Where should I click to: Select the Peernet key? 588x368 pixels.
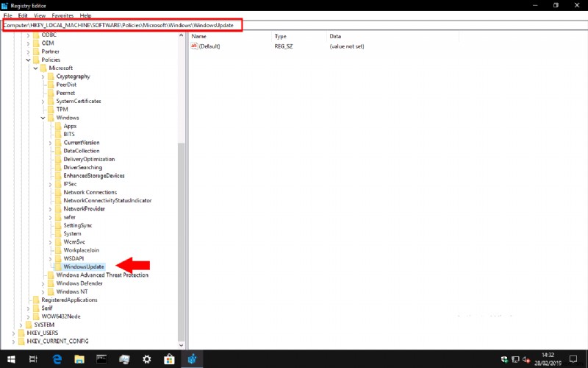(x=65, y=93)
